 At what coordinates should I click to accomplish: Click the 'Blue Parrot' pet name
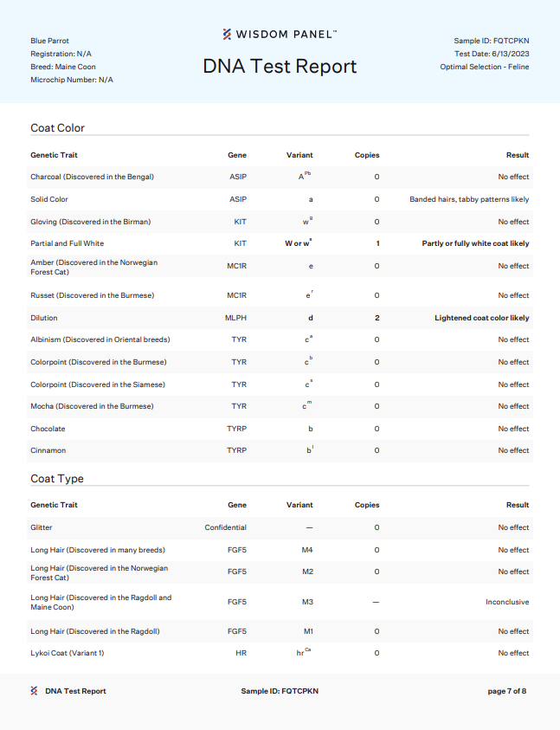(x=50, y=41)
